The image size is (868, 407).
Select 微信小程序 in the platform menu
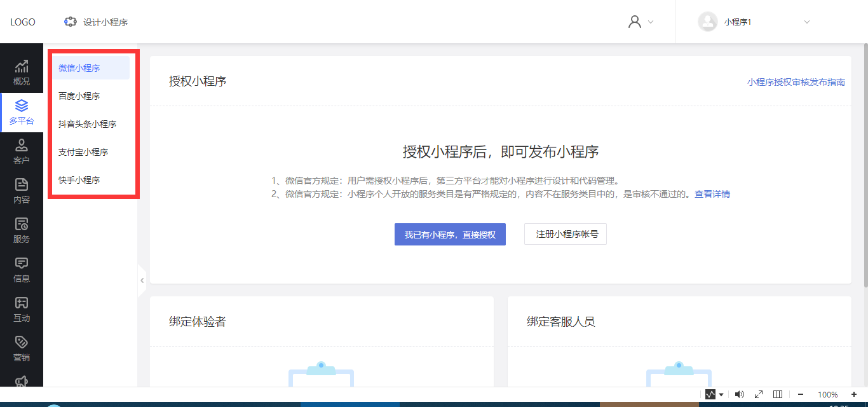pos(92,68)
